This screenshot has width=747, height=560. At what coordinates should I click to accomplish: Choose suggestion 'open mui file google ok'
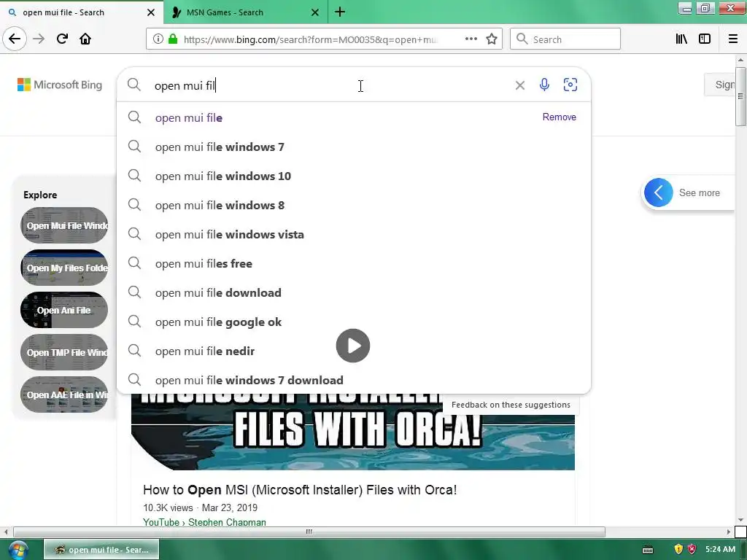tap(354, 322)
